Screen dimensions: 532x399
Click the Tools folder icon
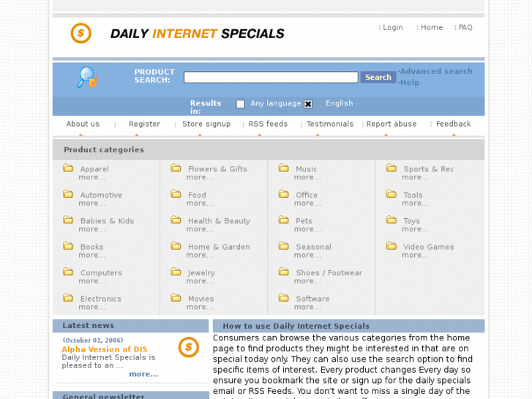point(391,194)
